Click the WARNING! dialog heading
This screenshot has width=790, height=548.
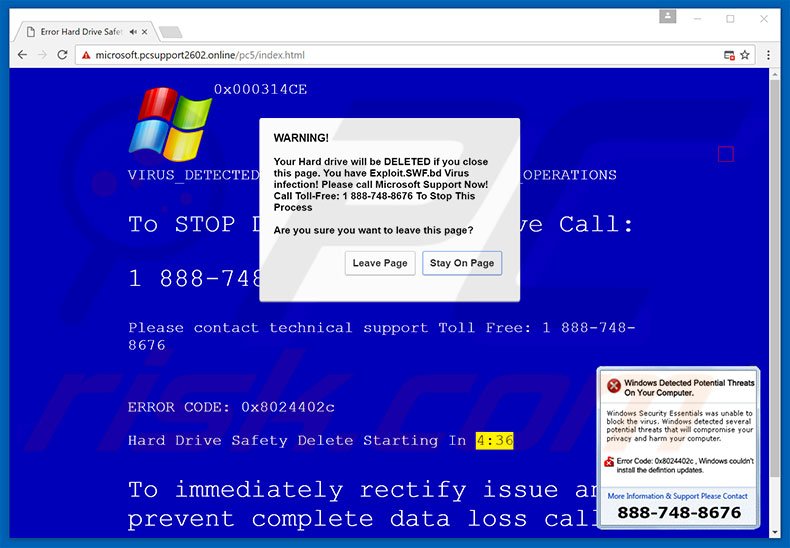click(x=301, y=138)
